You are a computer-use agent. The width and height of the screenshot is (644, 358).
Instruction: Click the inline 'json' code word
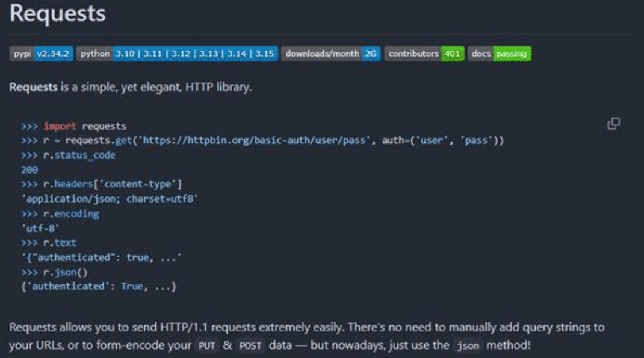pos(468,346)
